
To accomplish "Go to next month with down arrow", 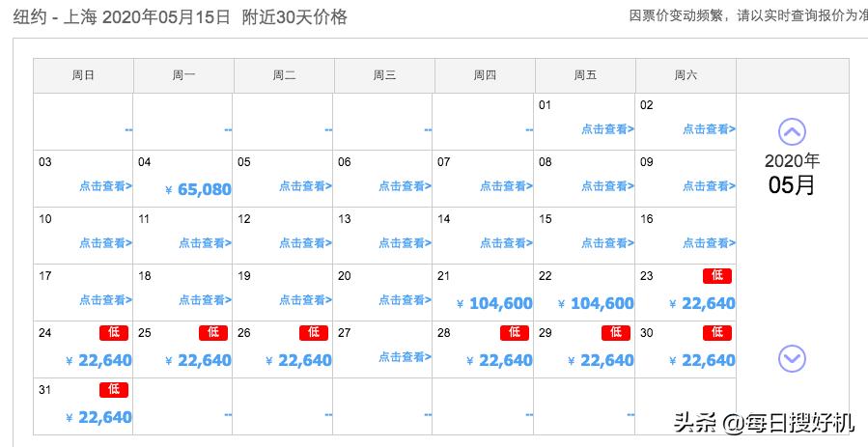I will (x=792, y=358).
